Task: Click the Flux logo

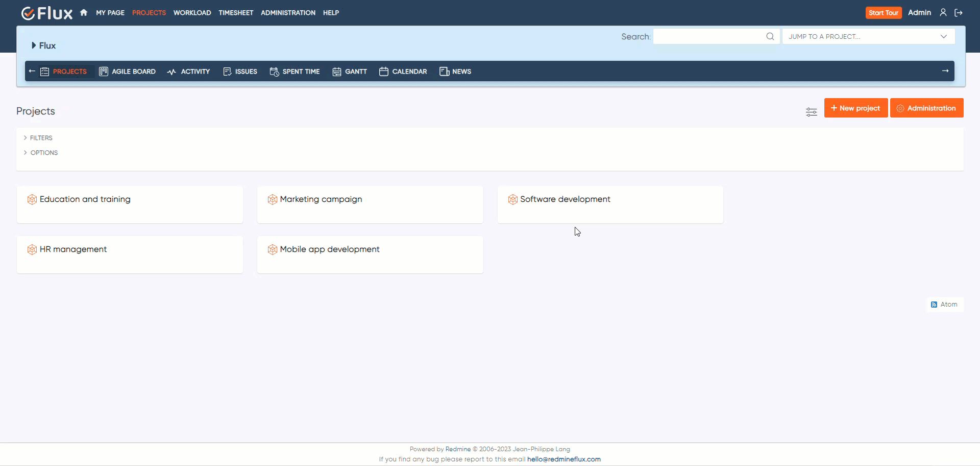Action: click(47, 13)
